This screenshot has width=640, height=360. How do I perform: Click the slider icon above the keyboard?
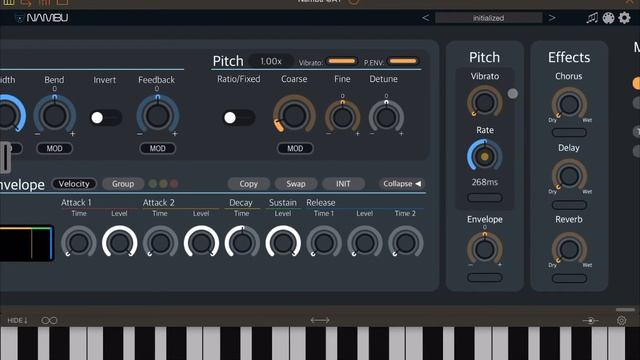click(590, 321)
